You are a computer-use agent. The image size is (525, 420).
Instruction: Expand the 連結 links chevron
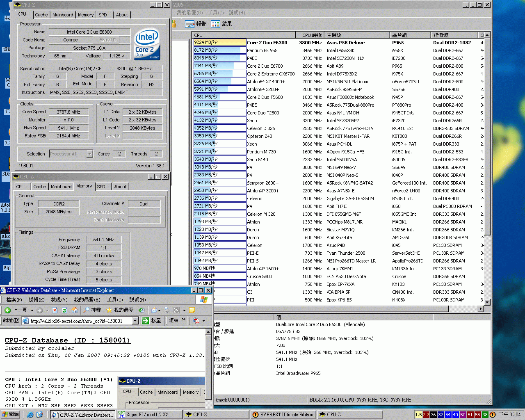coord(183,320)
